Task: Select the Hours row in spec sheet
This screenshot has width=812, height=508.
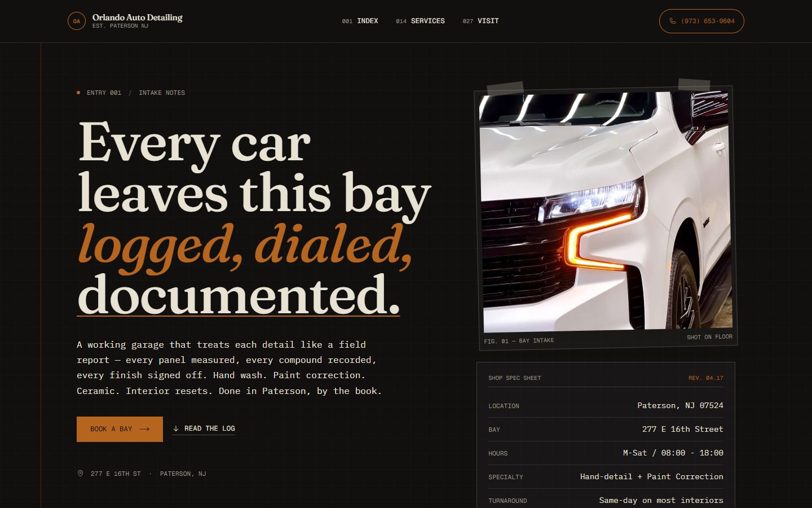Action: (x=606, y=453)
